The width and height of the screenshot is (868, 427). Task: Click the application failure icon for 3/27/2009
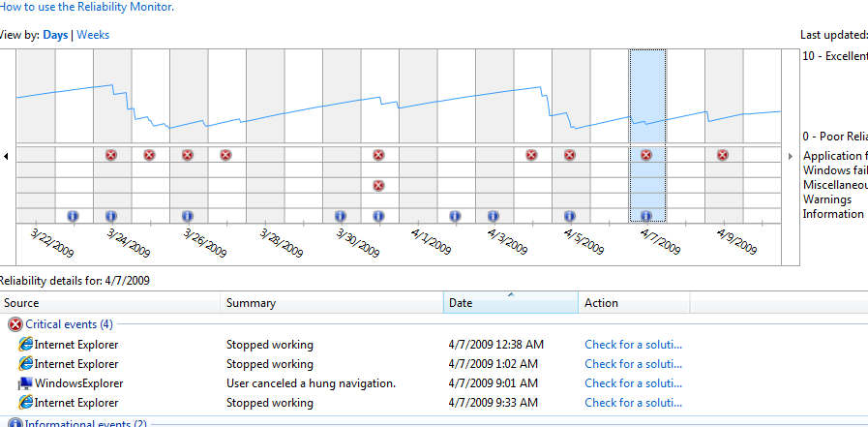point(225,155)
